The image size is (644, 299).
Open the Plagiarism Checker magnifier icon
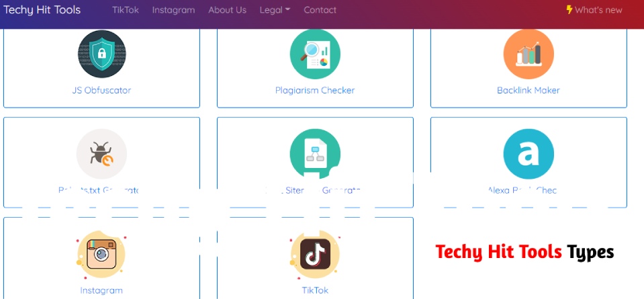(x=315, y=54)
